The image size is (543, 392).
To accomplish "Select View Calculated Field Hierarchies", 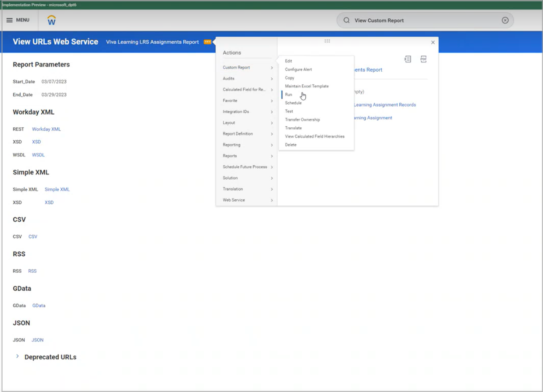I will click(x=315, y=136).
